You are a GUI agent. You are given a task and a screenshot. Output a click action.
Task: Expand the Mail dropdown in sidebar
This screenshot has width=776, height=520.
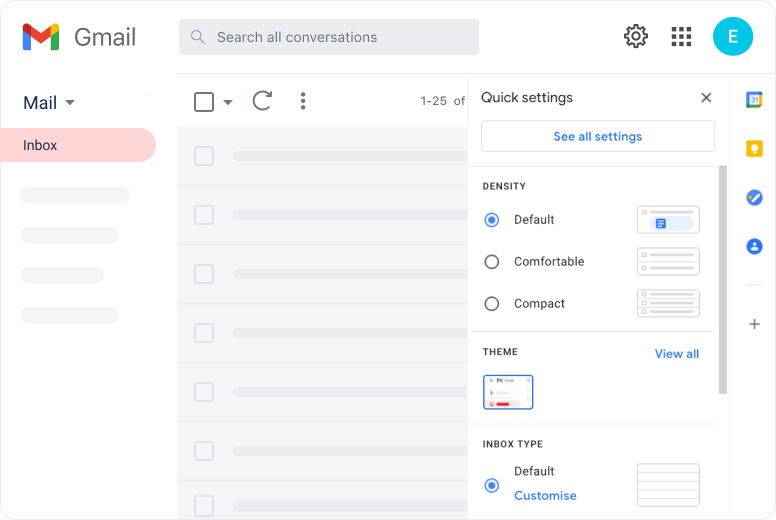69,103
